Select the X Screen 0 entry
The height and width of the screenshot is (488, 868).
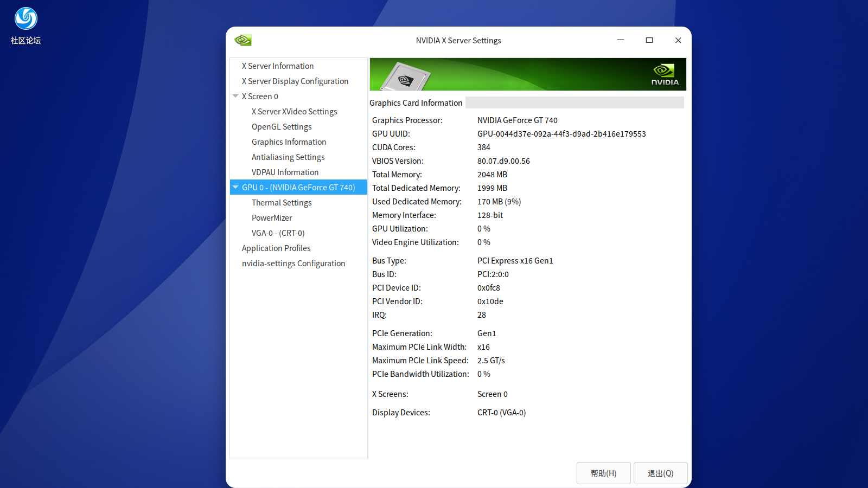(260, 97)
